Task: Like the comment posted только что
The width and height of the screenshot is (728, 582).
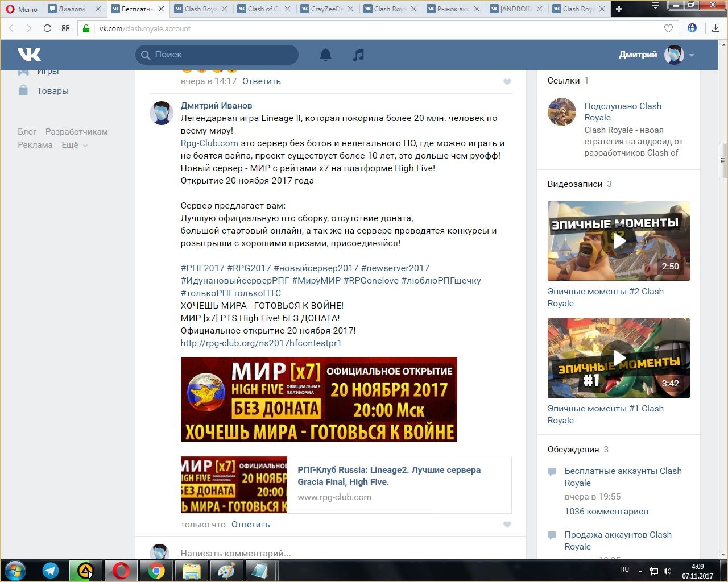Action: click(x=507, y=525)
